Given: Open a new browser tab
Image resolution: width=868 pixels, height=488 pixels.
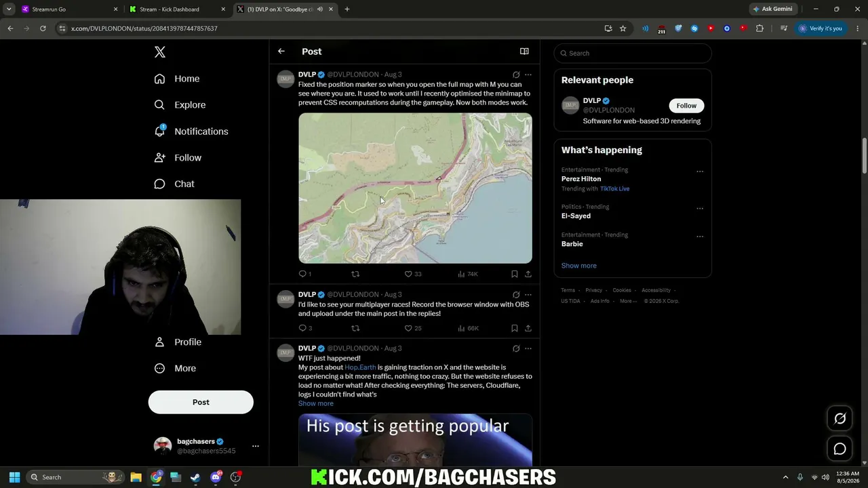Looking at the screenshot, I should pyautogui.click(x=347, y=9).
